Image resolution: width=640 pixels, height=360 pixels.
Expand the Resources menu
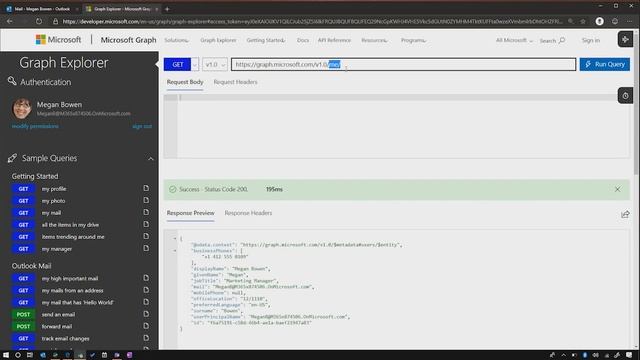[x=375, y=40]
